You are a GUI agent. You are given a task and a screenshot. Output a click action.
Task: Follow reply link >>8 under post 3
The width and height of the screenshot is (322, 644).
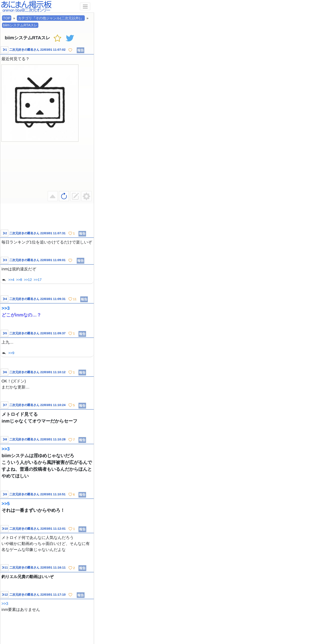coord(19,280)
